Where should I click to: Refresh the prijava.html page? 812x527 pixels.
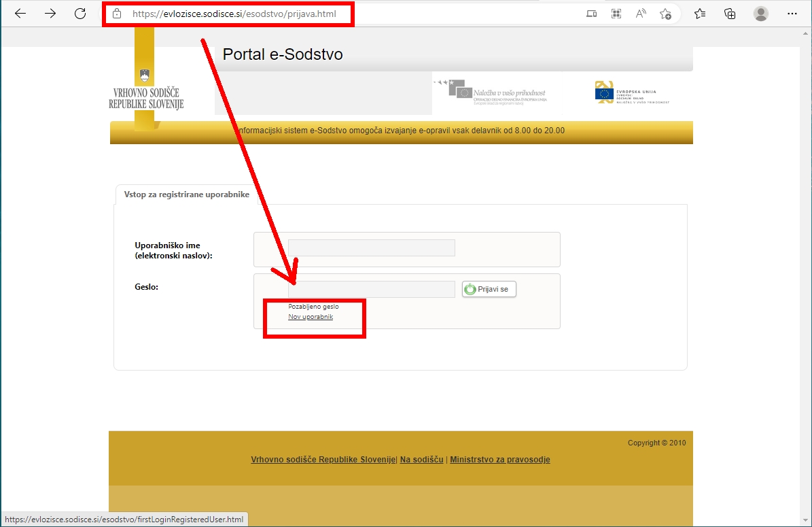pyautogui.click(x=80, y=13)
